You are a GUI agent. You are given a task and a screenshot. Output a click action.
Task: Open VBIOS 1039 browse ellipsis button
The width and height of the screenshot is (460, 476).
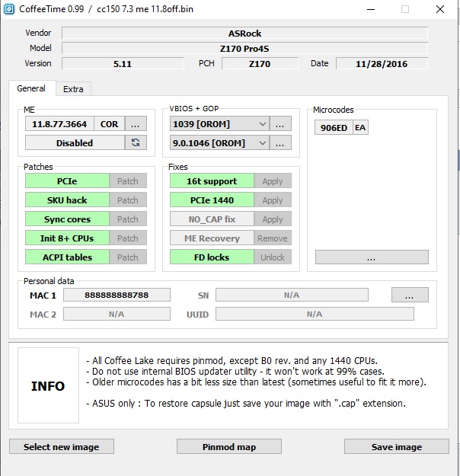pyautogui.click(x=280, y=124)
